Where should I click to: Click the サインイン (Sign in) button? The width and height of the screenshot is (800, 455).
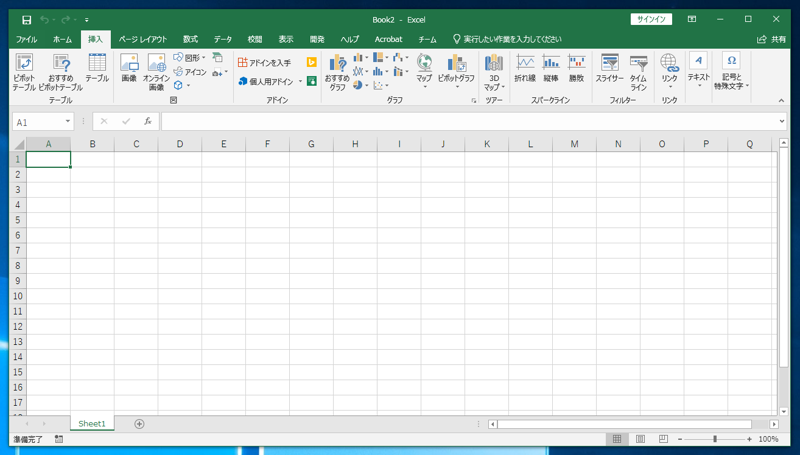click(x=651, y=19)
